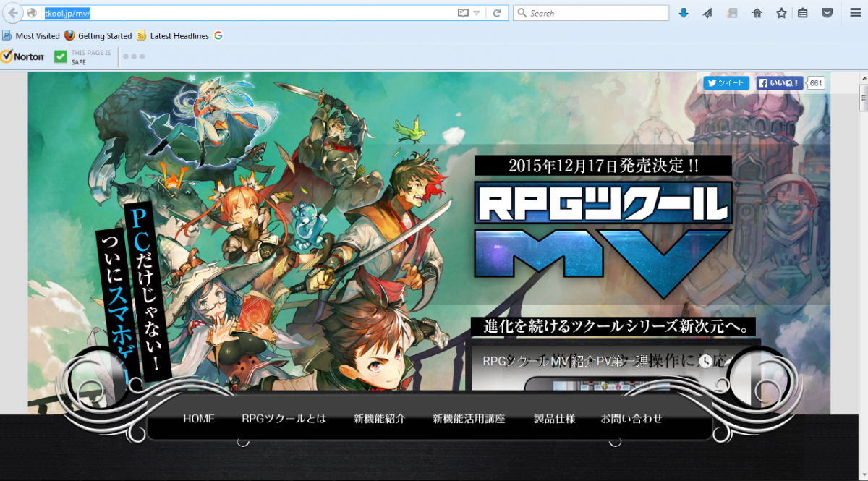The height and width of the screenshot is (481, 868).
Task: Click the Norton logo in toolbar
Action: (x=23, y=56)
